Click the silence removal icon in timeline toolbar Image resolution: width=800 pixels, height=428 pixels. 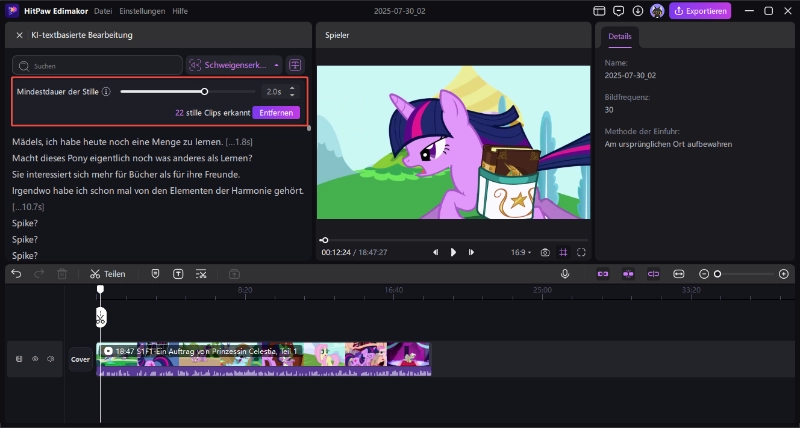click(x=201, y=274)
